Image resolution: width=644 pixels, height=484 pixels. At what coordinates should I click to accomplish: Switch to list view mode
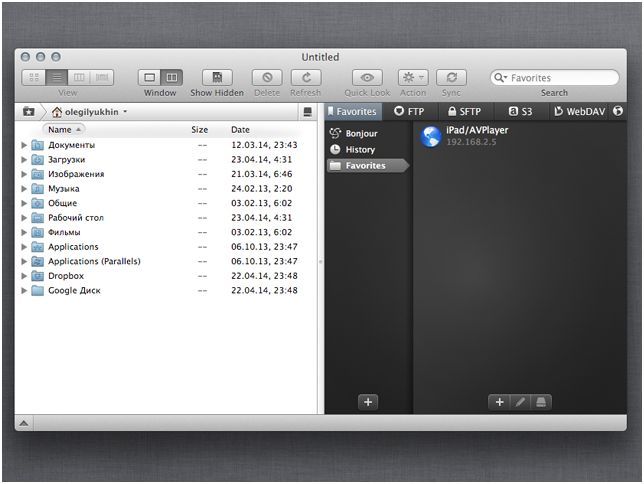(x=56, y=77)
